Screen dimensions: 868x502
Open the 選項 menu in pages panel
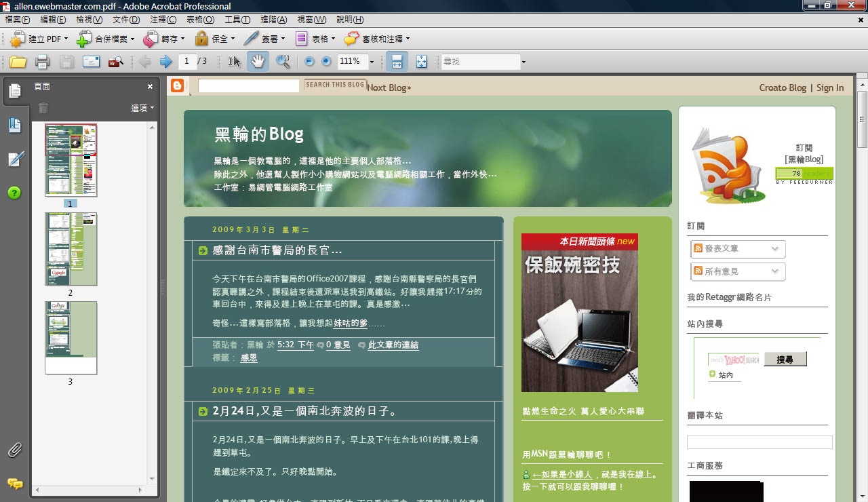coord(142,109)
